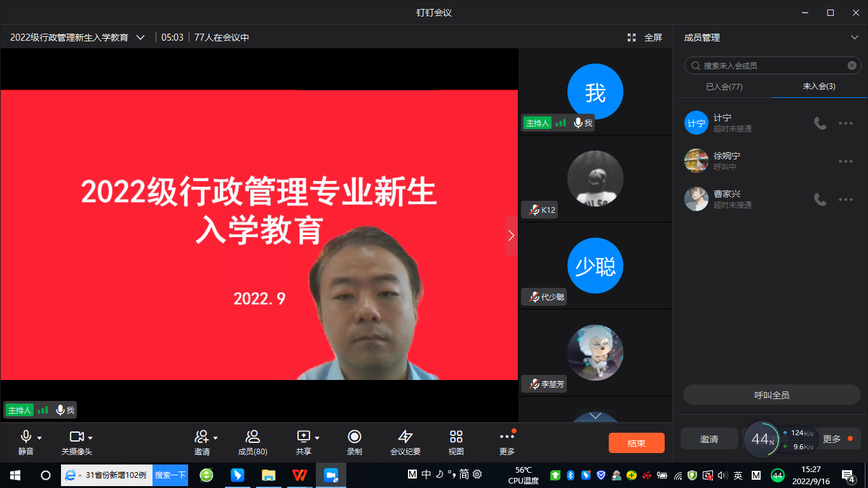Switch to the 已入会(77) tab
Screen dimensions: 868x488
[x=724, y=86]
